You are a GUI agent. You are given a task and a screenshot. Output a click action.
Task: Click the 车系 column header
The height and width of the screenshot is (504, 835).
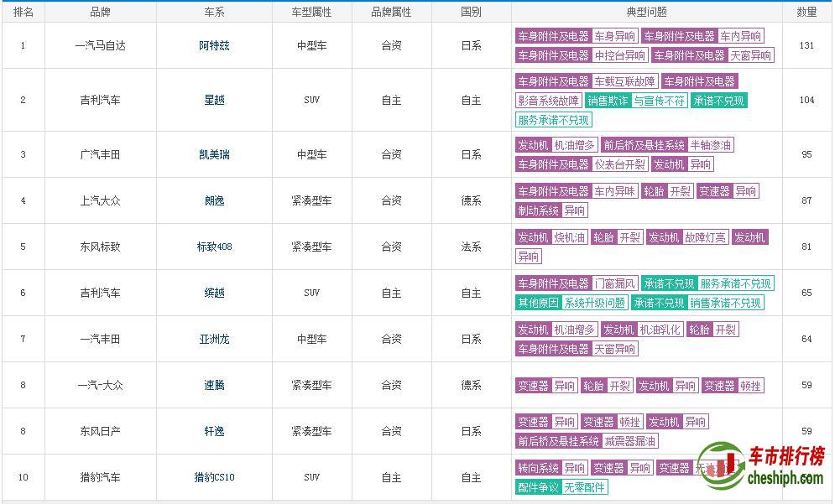pyautogui.click(x=214, y=13)
